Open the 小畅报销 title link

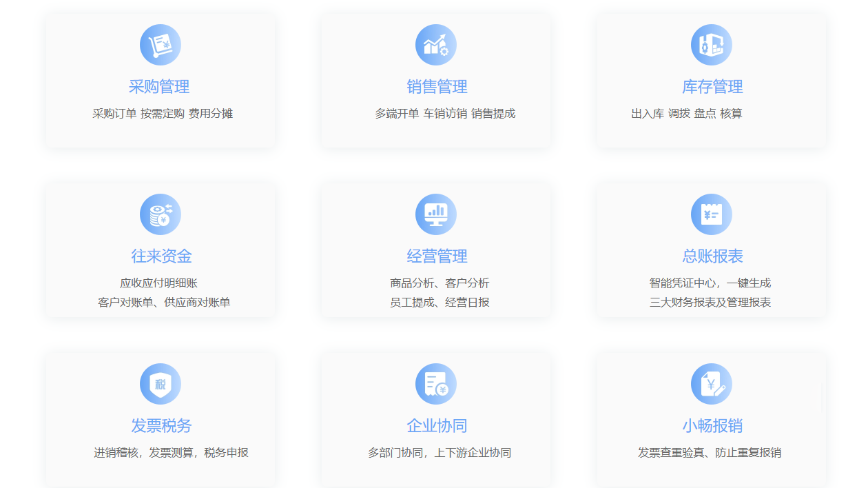(x=713, y=426)
